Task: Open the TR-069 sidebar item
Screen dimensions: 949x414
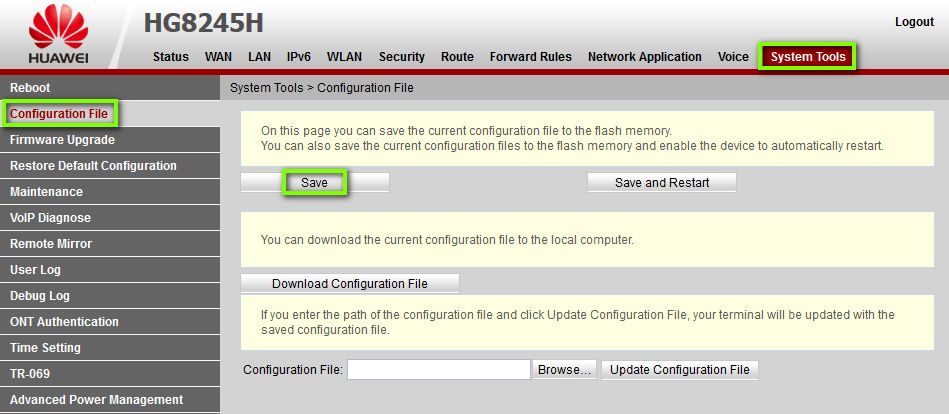Action: point(30,374)
